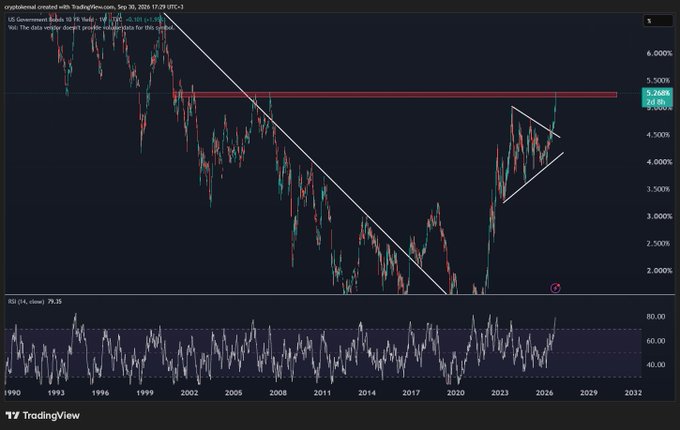Click the 5.500% price axis label

659,81
